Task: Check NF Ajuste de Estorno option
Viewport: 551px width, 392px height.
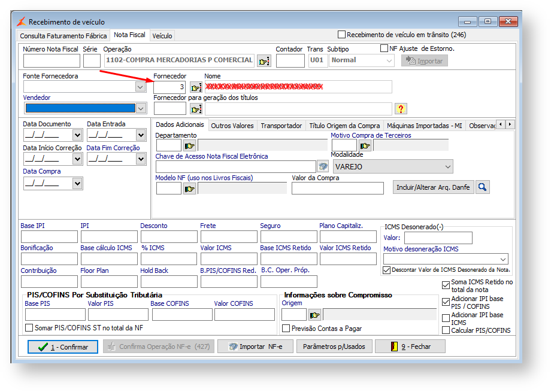Action: coord(384,48)
